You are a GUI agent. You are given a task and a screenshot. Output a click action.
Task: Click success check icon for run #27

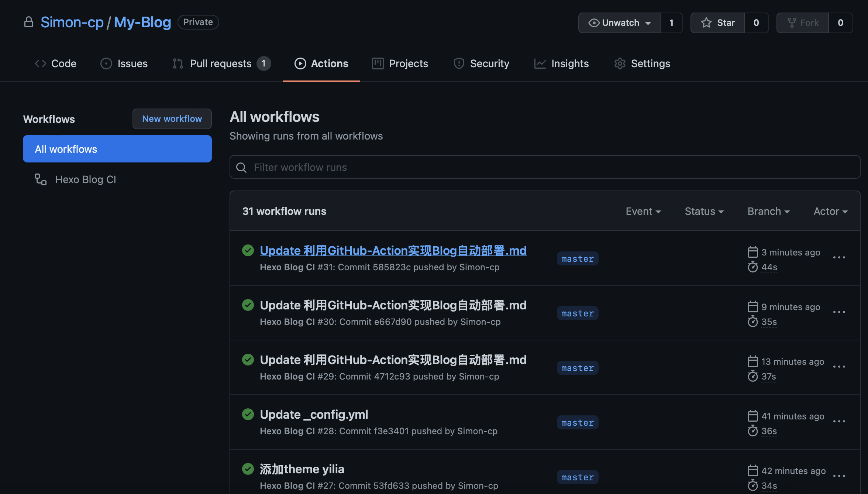[x=248, y=469]
